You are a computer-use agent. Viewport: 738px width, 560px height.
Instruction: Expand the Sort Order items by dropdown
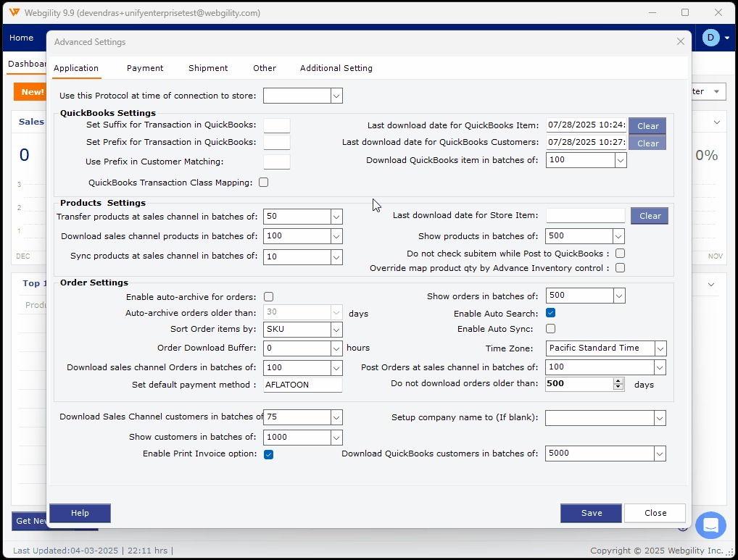pos(336,330)
